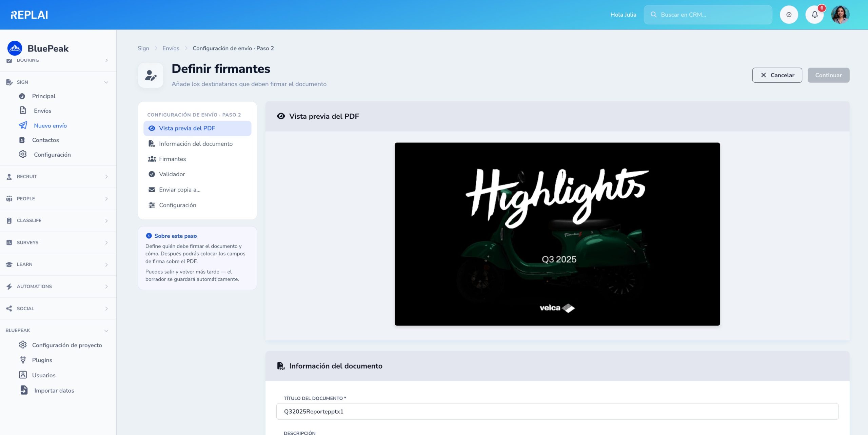Click the Definir firmantes header icon
The image size is (868, 435).
point(151,75)
